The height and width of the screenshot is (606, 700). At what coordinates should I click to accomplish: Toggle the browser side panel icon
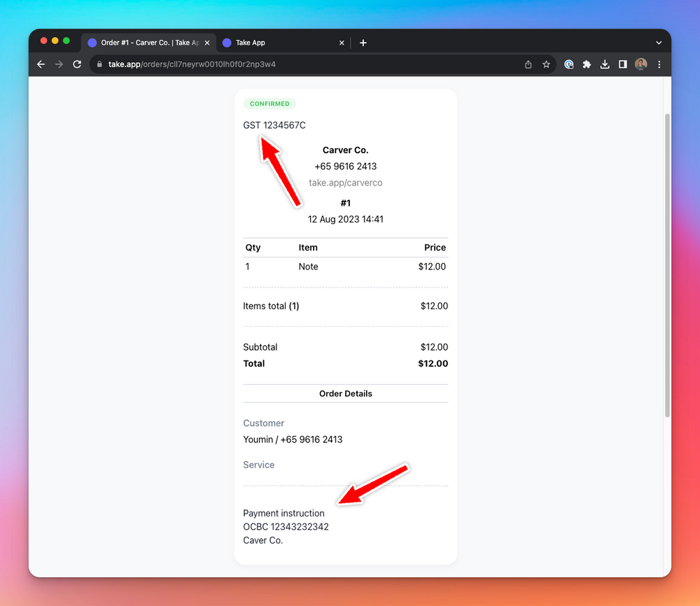pos(623,64)
